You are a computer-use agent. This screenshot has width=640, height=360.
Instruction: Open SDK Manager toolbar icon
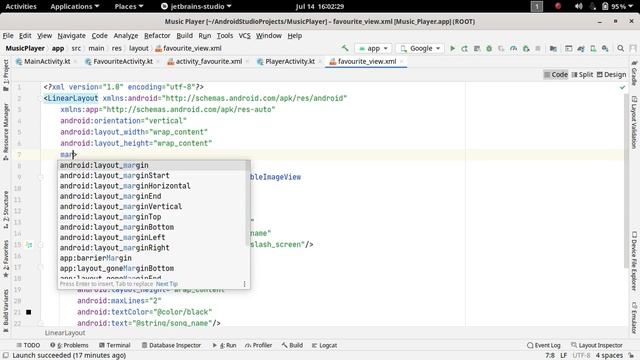click(605, 48)
